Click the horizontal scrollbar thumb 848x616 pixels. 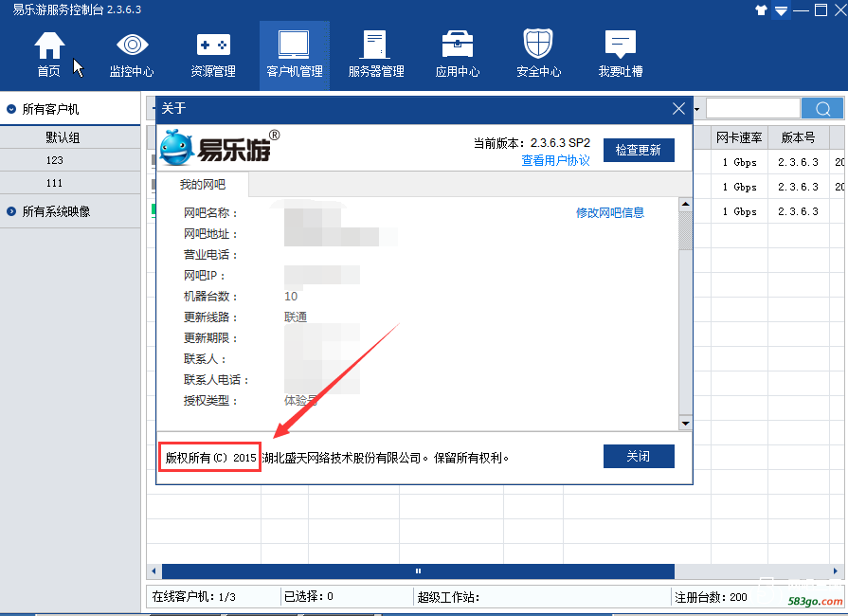(x=418, y=571)
